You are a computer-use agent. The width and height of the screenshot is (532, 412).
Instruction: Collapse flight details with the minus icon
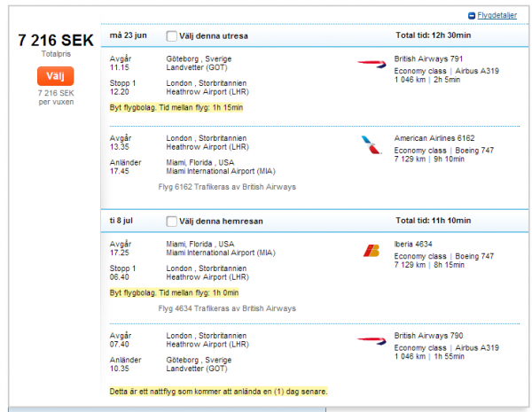point(472,16)
